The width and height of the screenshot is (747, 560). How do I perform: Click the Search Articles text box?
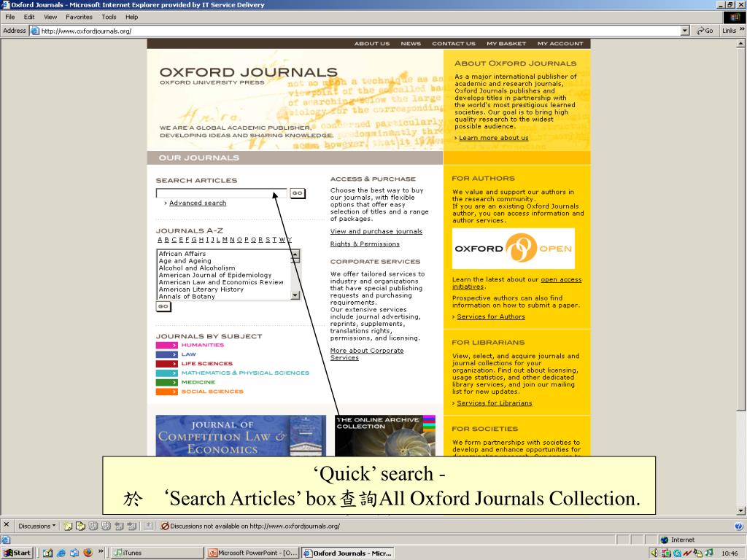tap(222, 193)
